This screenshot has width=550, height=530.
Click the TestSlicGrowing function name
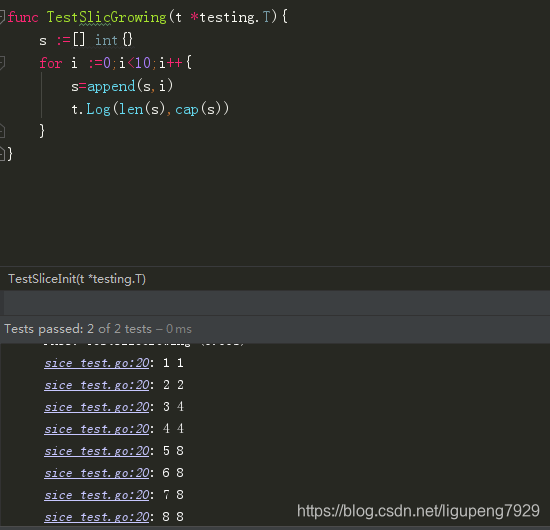pyautogui.click(x=107, y=17)
